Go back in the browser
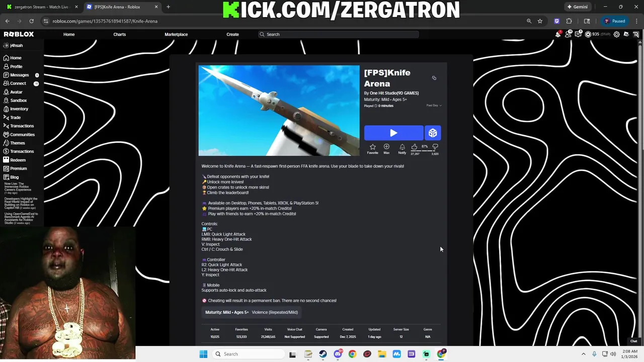Viewport: 644px width, 362px height. tap(7, 21)
